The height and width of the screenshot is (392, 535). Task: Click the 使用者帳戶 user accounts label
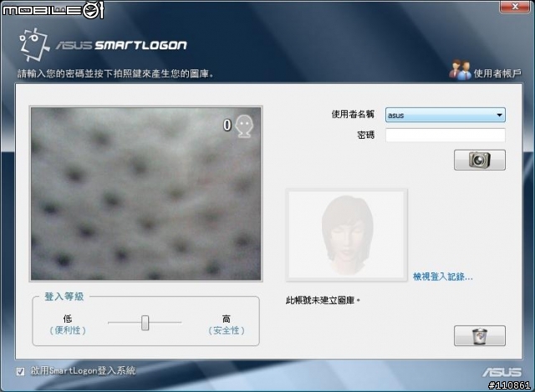pos(497,74)
